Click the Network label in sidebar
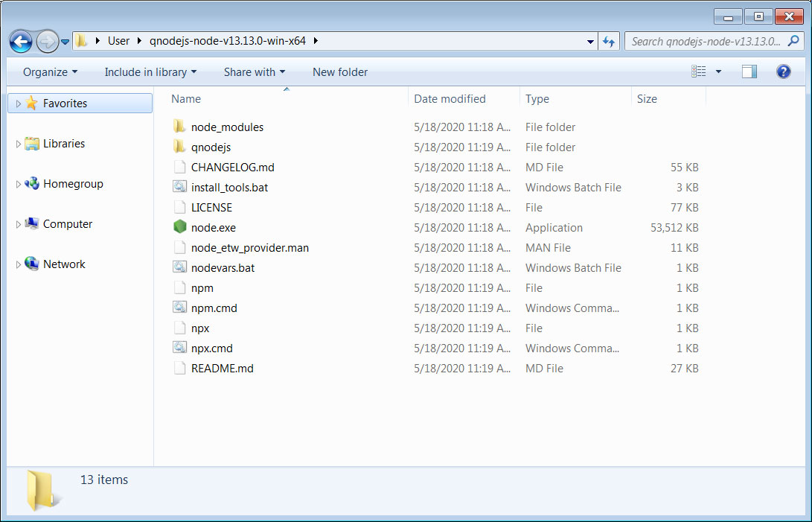Viewport: 812px width, 522px height. pyautogui.click(x=64, y=264)
